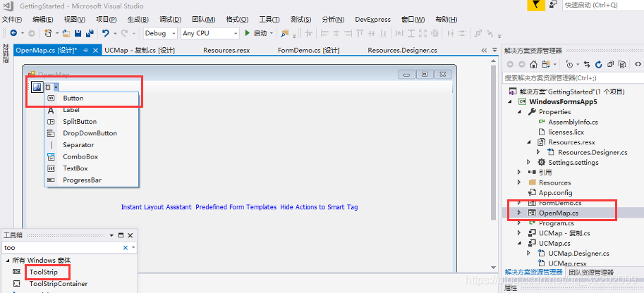644x293 pixels.
Task: Open the Any CPU platform dropdown
Action: (x=236, y=34)
